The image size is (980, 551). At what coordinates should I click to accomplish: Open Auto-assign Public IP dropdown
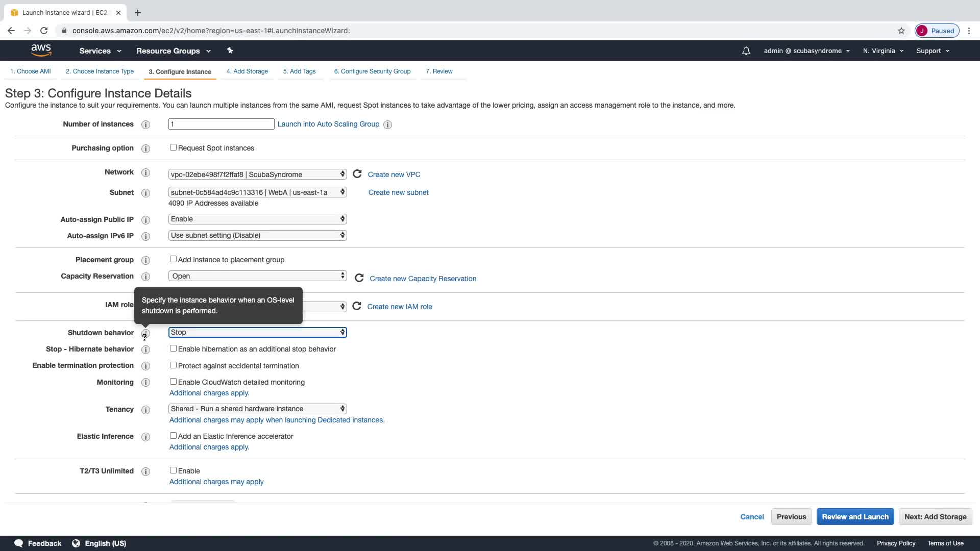257,219
